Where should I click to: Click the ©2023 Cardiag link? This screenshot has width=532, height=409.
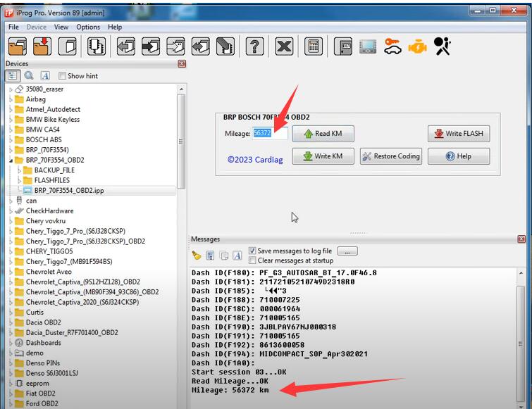[255, 160]
